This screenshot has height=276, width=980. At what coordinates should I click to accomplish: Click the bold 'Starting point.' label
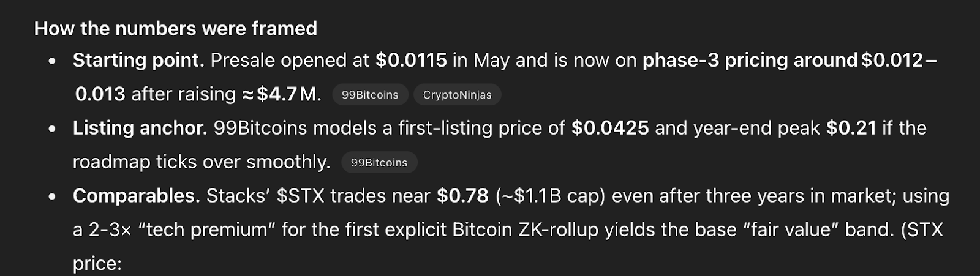click(x=138, y=61)
